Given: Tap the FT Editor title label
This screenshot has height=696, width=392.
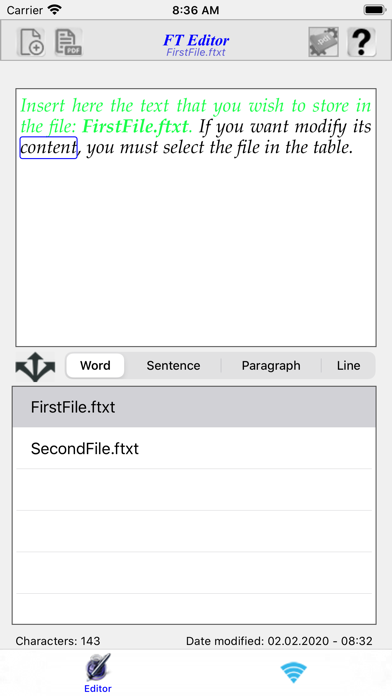Looking at the screenshot, I should (x=196, y=40).
